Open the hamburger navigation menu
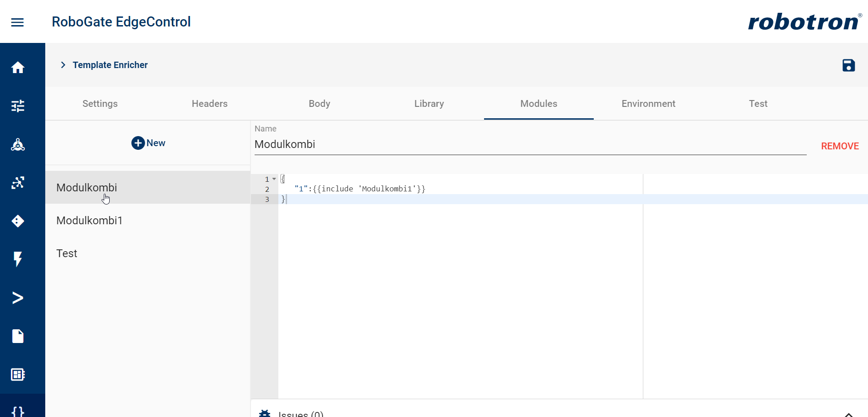 click(x=17, y=22)
